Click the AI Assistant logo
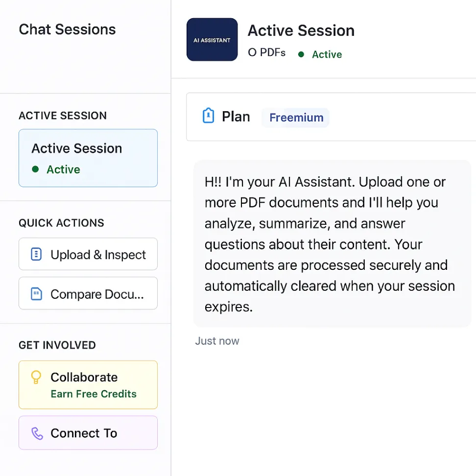This screenshot has height=476, width=476. [x=212, y=40]
